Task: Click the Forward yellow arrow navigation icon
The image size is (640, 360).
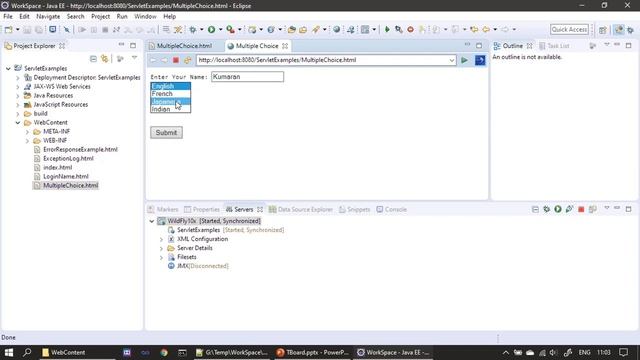Action: pyautogui.click(x=505, y=29)
